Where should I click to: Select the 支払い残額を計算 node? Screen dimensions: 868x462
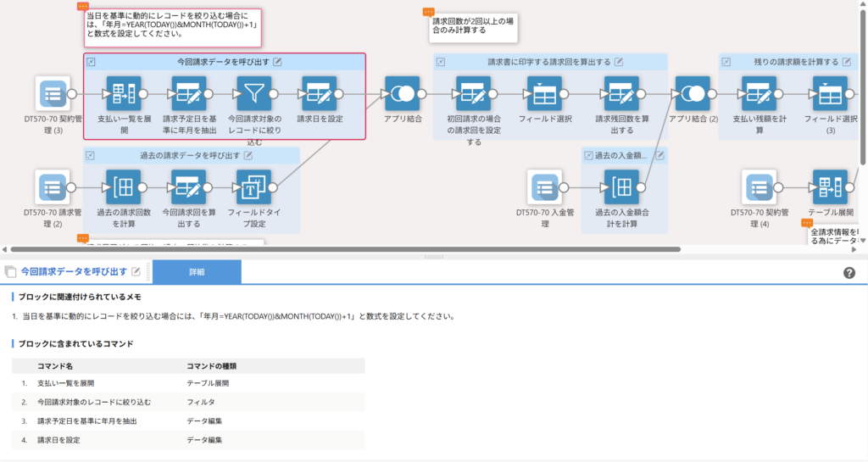(759, 93)
